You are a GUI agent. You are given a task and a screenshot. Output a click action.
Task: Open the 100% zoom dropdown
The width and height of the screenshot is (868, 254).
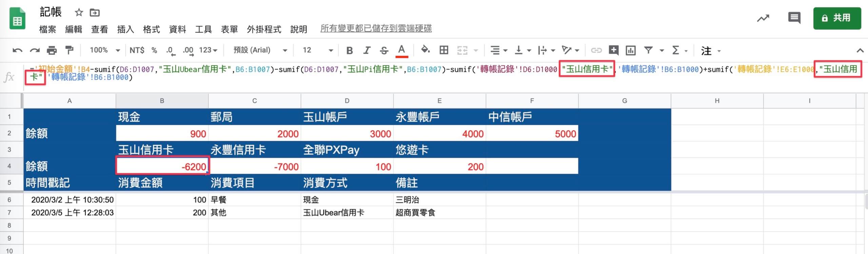105,50
